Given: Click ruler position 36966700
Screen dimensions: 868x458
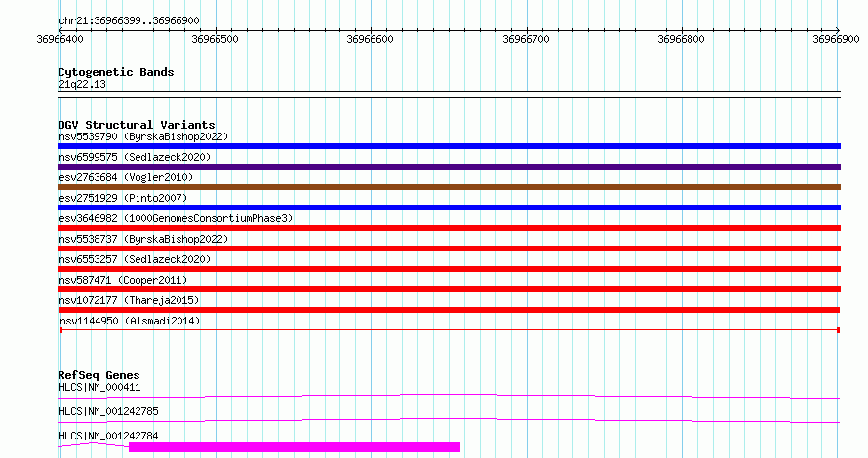Looking at the screenshot, I should tap(526, 39).
